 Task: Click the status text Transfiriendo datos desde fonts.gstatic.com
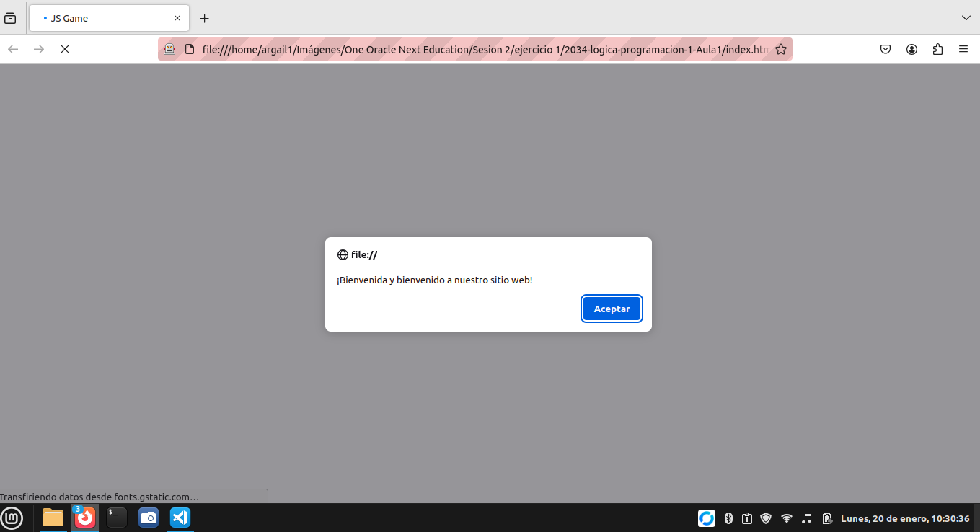click(x=100, y=497)
